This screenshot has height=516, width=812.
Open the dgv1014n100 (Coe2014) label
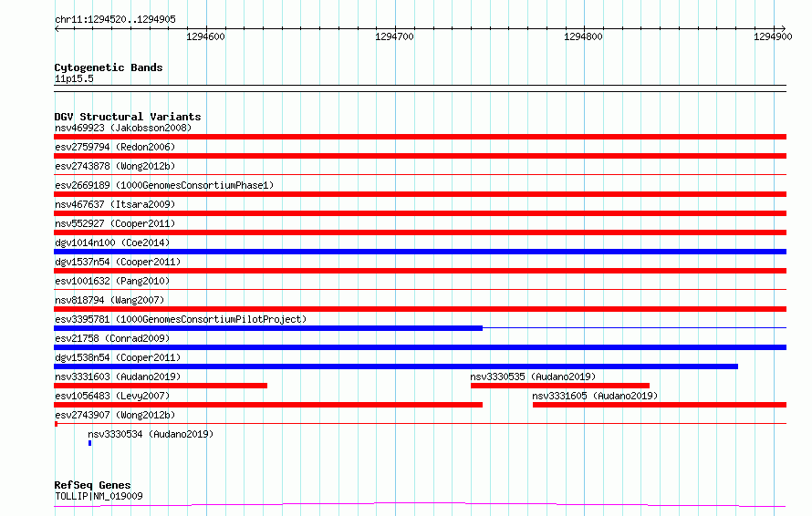(112, 243)
